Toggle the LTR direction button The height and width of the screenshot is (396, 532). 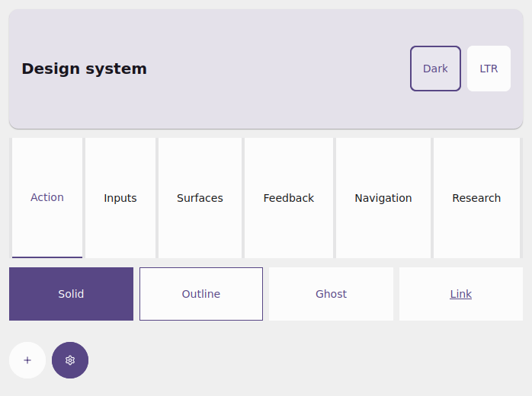pyautogui.click(x=489, y=69)
